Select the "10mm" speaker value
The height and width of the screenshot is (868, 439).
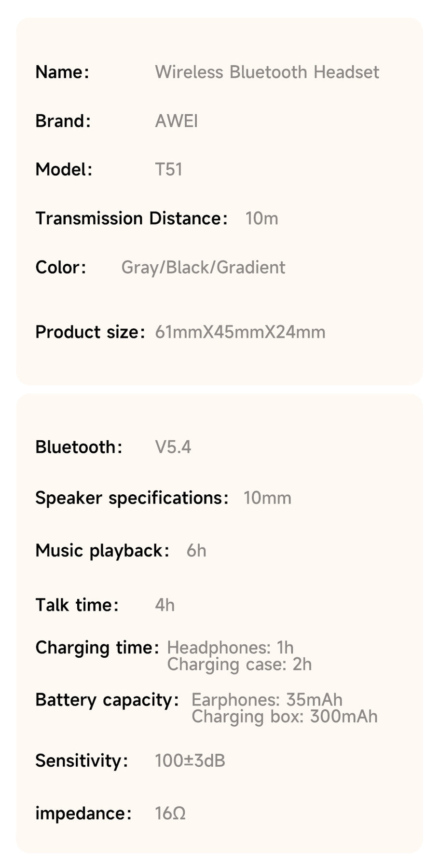[267, 498]
